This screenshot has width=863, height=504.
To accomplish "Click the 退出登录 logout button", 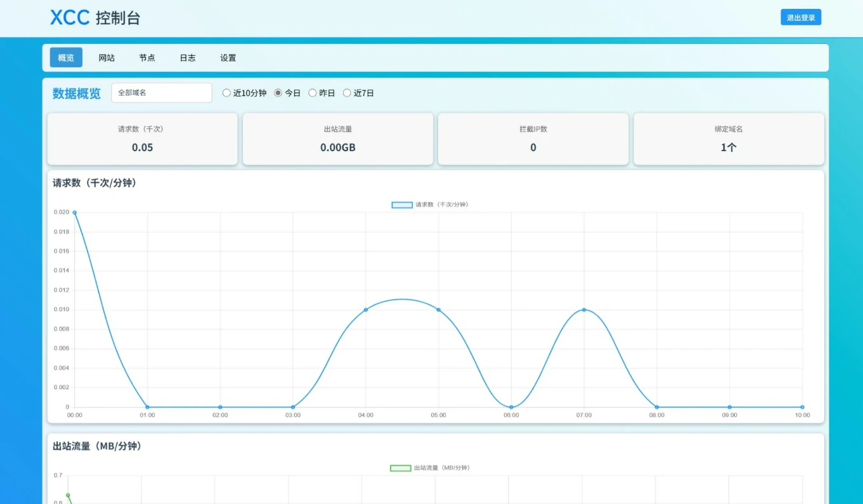I will point(800,18).
